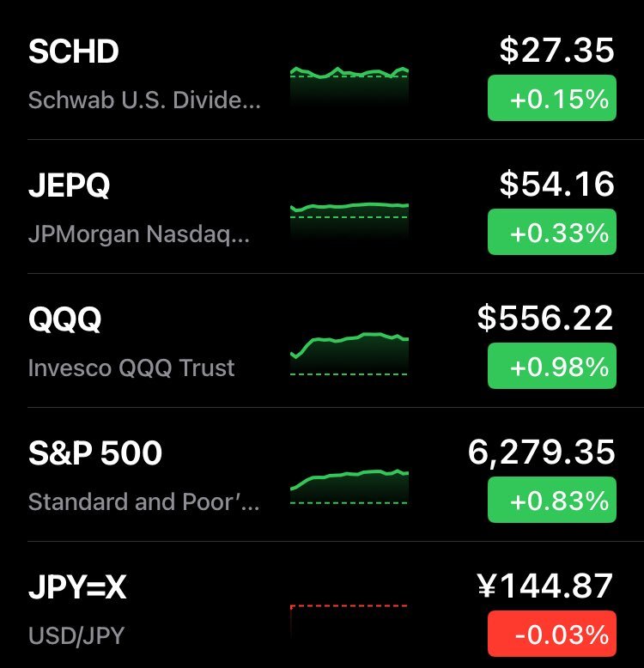The image size is (644, 668).
Task: Open the S&P 500 index row
Action: coord(322,475)
